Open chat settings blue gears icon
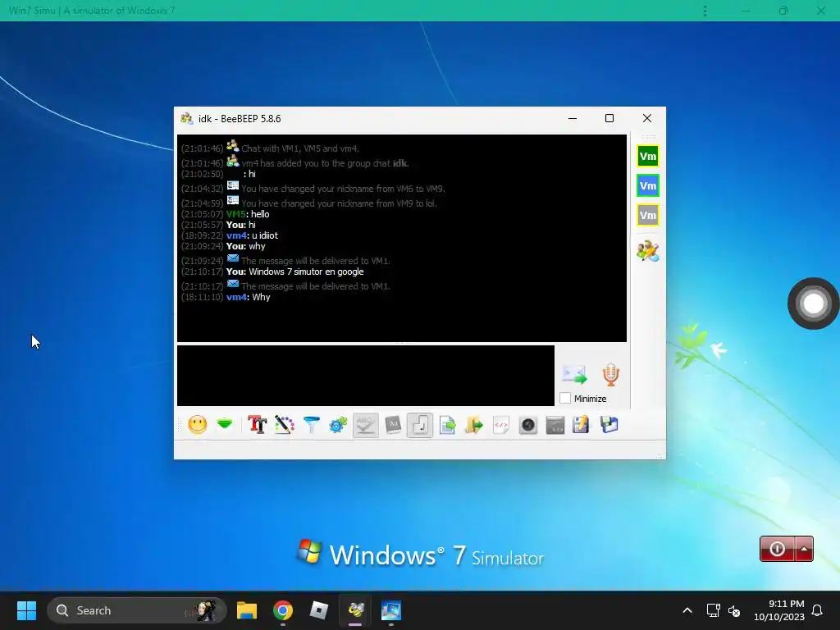The width and height of the screenshot is (840, 630). [x=338, y=425]
